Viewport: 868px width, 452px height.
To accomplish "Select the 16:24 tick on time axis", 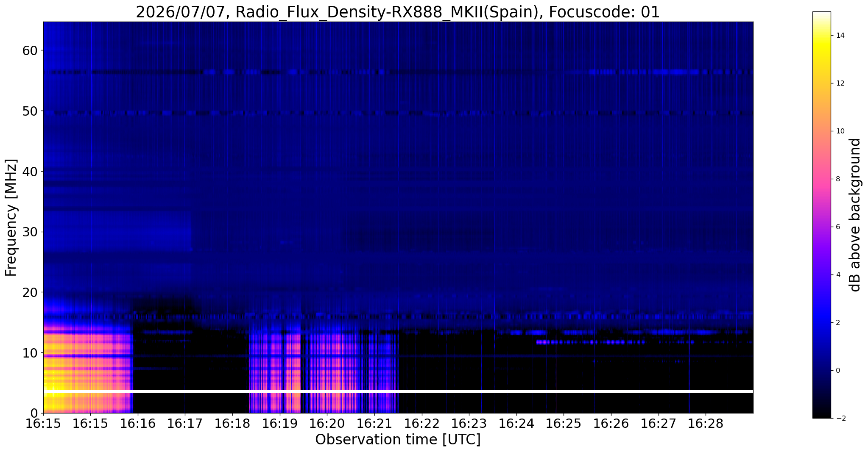I will [516, 423].
